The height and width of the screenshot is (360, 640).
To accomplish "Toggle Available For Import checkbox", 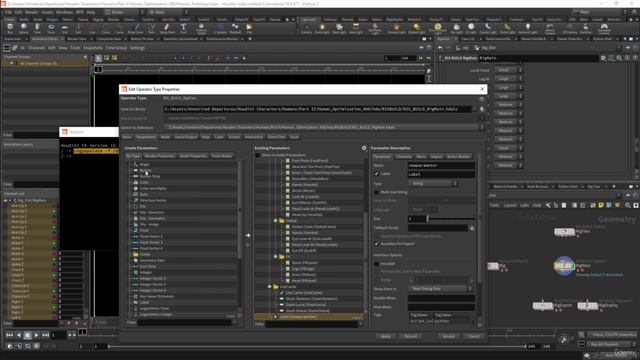I will point(376,244).
